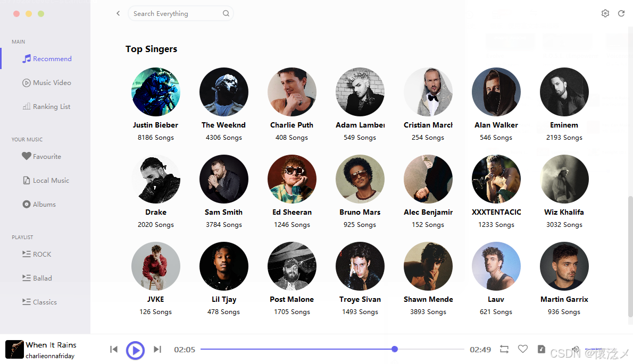Open XXXTENTACION's singer avatar
This screenshot has width=633, height=364.
pos(496,179)
